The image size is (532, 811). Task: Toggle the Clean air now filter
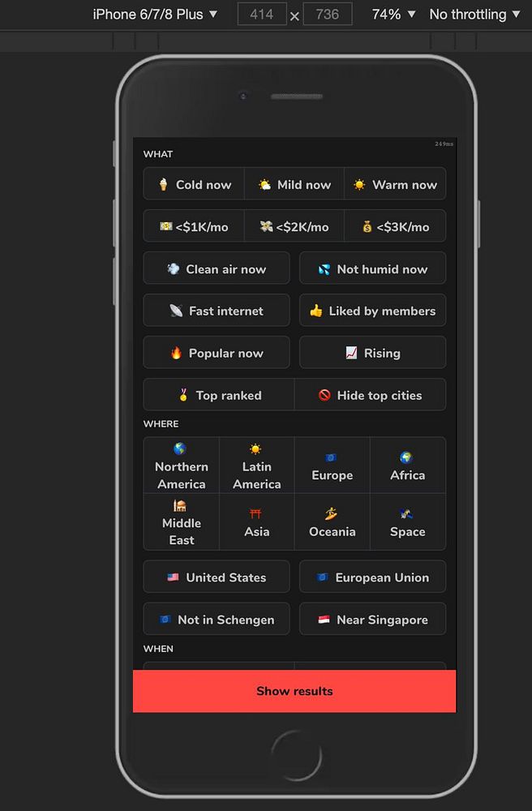pos(217,268)
